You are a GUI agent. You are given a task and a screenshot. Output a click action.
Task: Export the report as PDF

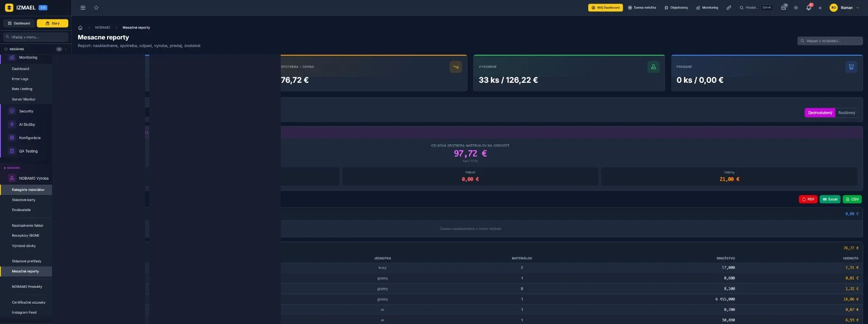pyautogui.click(x=808, y=199)
